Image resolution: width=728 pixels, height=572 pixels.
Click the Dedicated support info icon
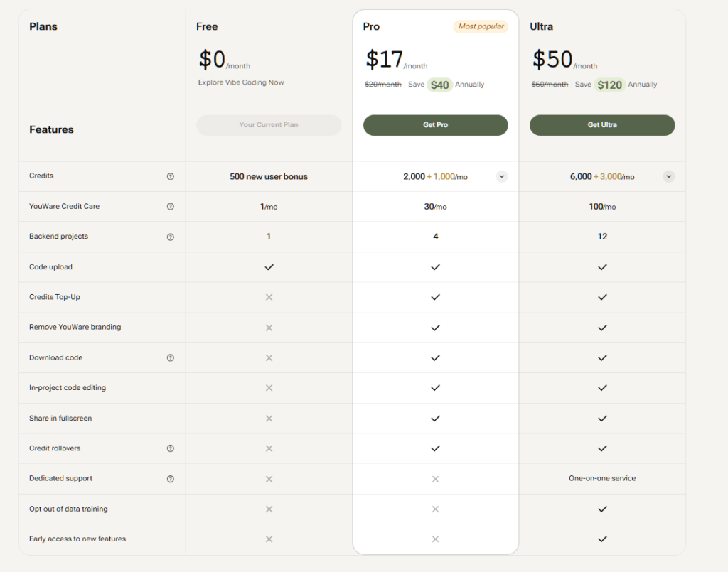click(x=170, y=479)
